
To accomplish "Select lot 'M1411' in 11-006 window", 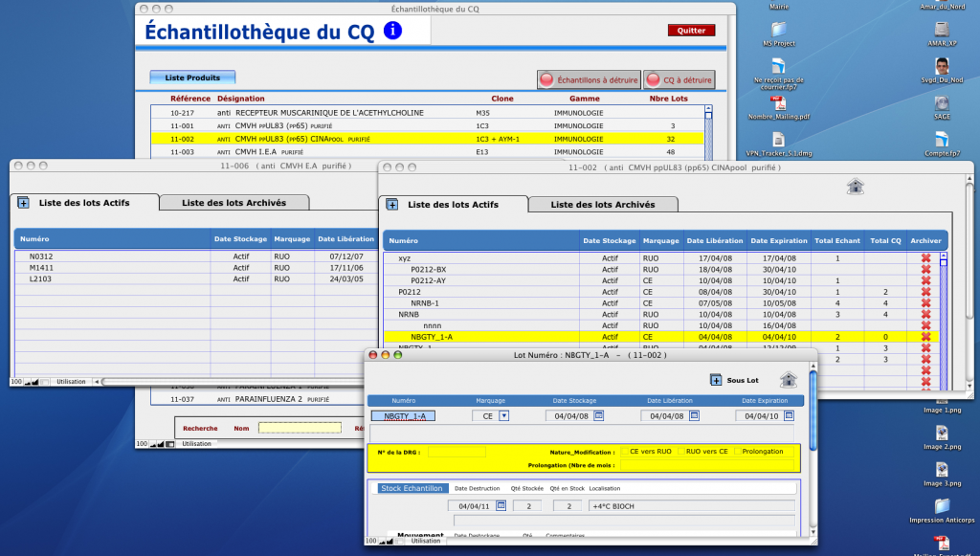I will pyautogui.click(x=195, y=267).
